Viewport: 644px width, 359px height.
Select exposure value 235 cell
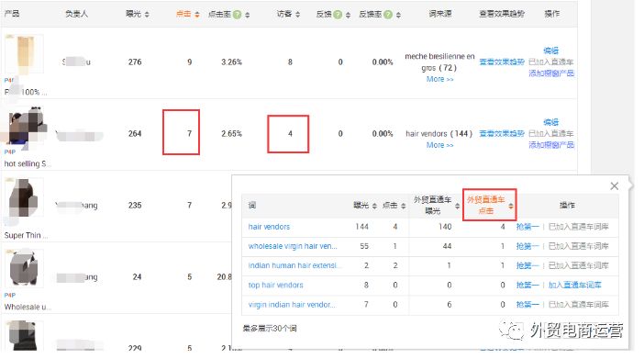(135, 205)
